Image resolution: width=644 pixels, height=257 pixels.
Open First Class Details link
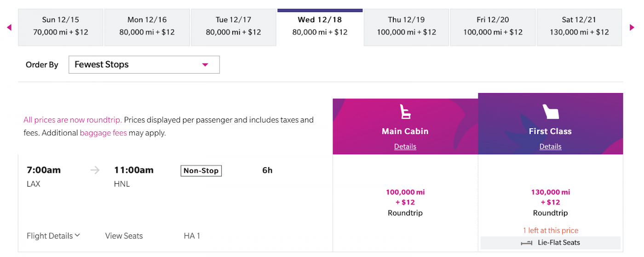[x=550, y=146]
